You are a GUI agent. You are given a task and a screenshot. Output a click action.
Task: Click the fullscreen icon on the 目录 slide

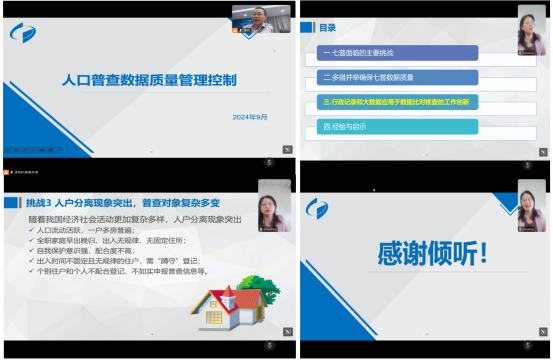[x=543, y=152]
